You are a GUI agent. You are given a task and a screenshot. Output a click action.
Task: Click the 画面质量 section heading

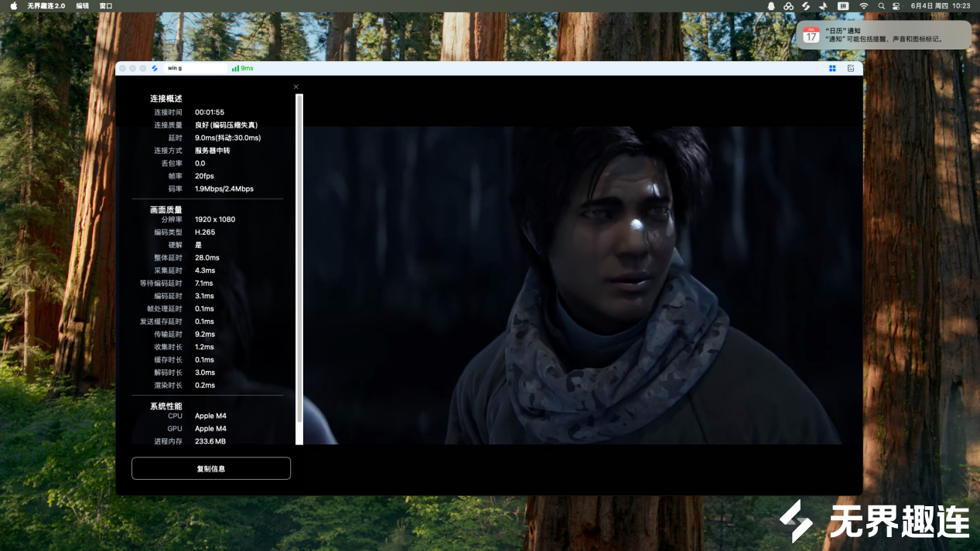(166, 209)
